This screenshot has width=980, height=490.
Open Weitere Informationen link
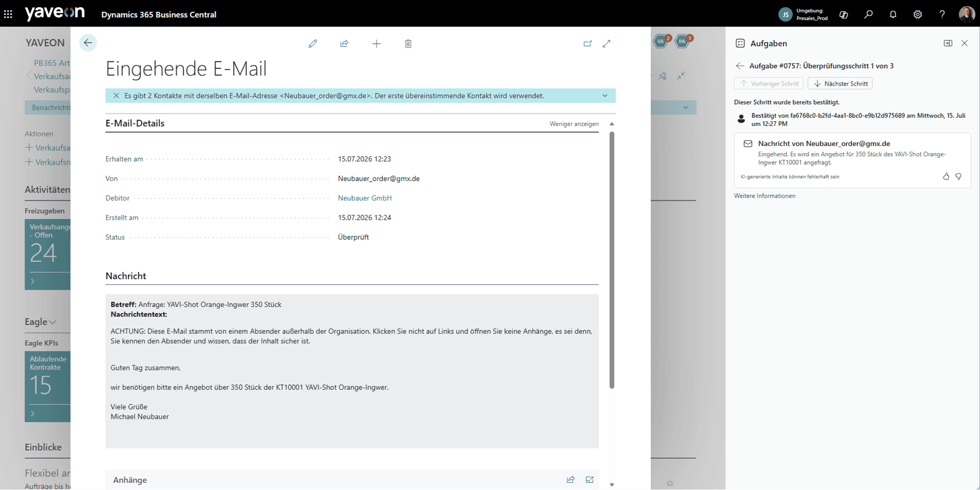765,196
